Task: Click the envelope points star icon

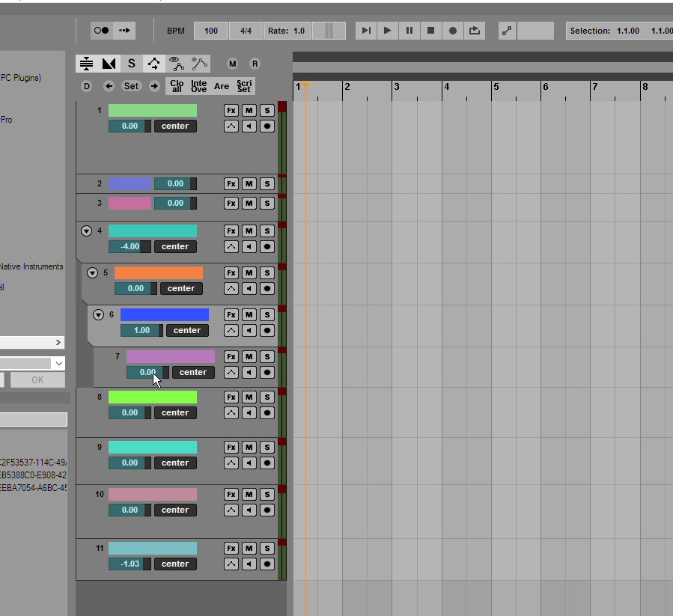Action: click(x=199, y=64)
